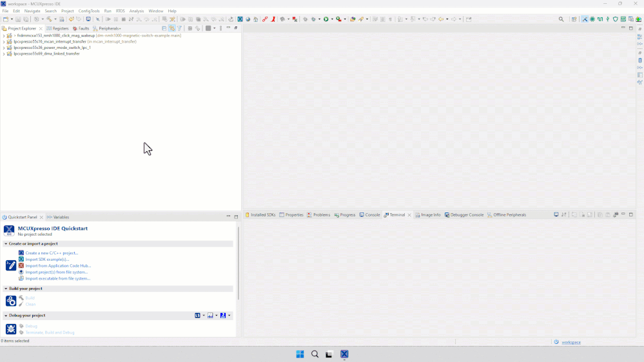Click the Debug bug toolbar icon
Screen dimensions: 644x362
point(314,19)
